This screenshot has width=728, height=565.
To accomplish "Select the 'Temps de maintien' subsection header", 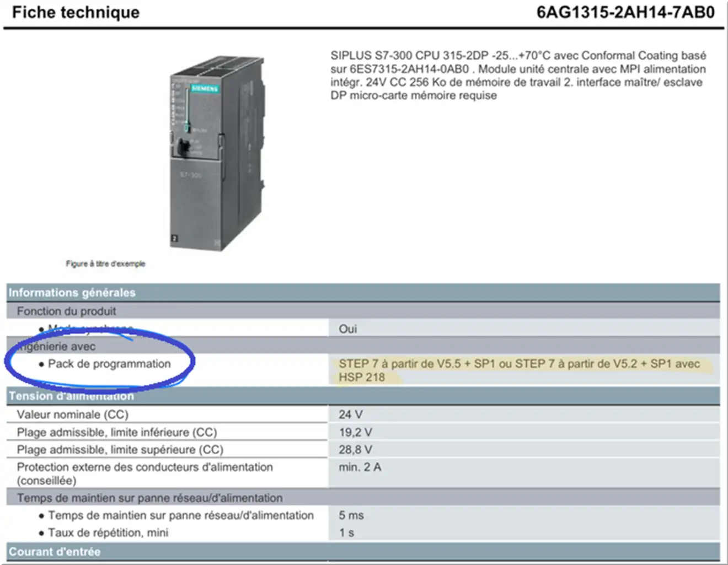I will click(363, 498).
